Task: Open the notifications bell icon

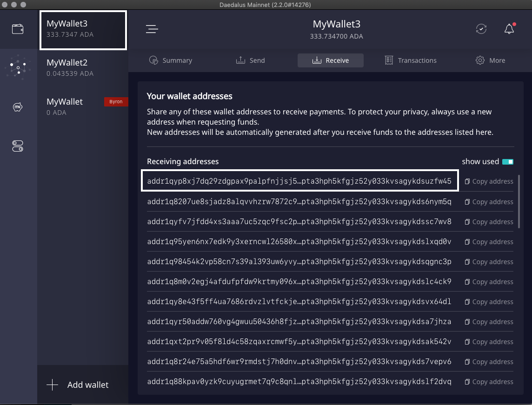Action: coord(509,29)
